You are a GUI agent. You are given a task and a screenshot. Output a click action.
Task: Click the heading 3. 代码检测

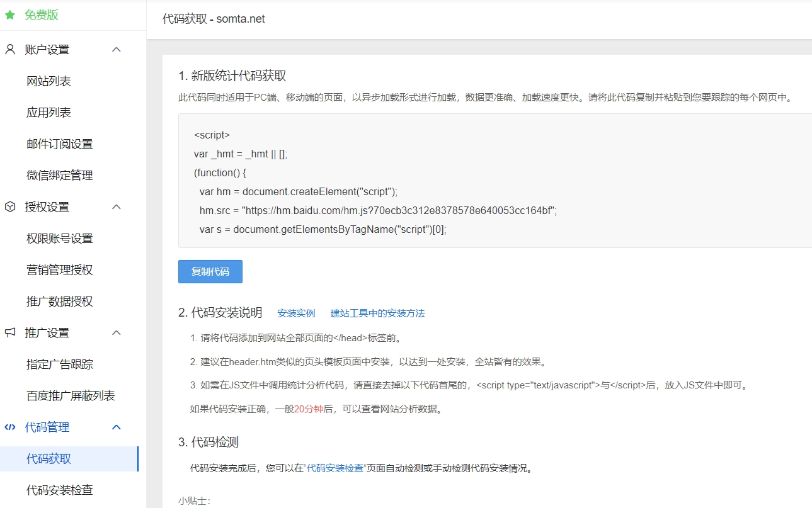click(x=209, y=442)
